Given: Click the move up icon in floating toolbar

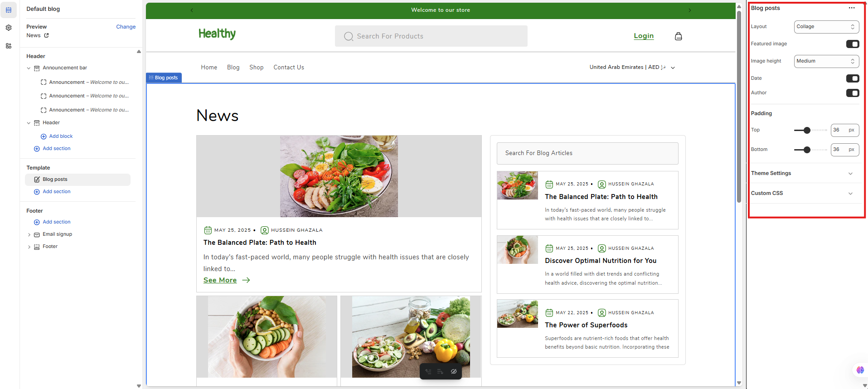Looking at the screenshot, I should coord(428,371).
